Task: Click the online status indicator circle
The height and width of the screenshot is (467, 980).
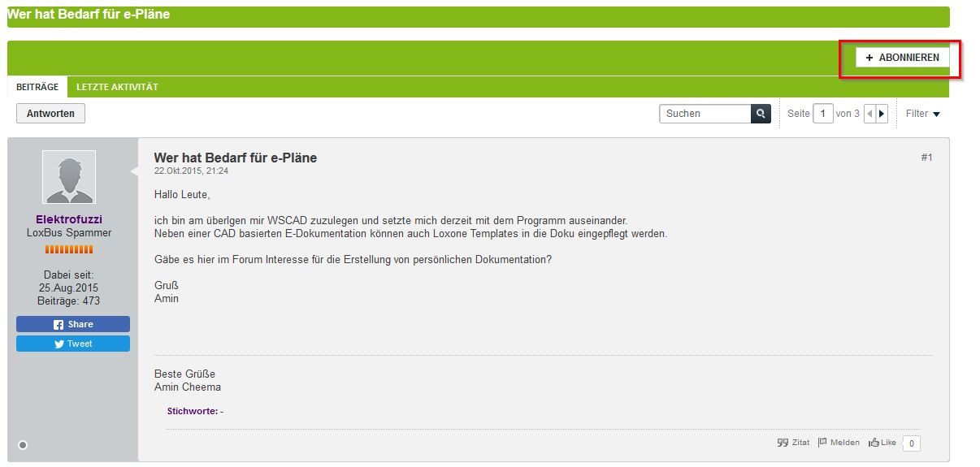Action: tap(23, 444)
